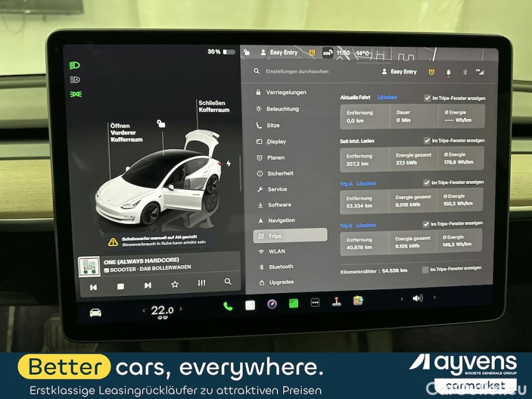This screenshot has width=532, height=399.
Task: Uncheck trips window box for Seit letzt. Laden
Action: pos(427,140)
